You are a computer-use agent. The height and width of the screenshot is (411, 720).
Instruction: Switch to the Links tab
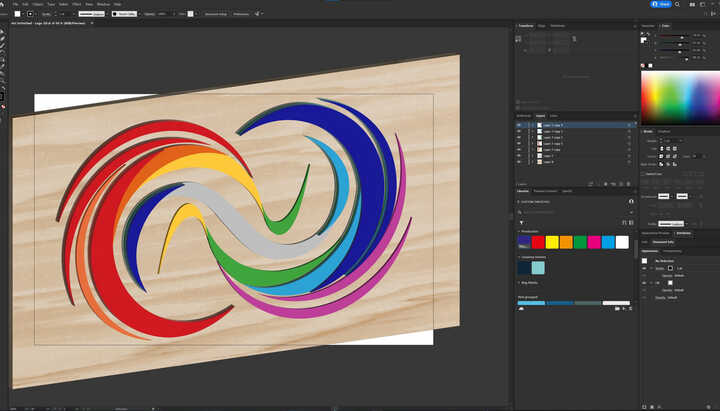(x=554, y=116)
